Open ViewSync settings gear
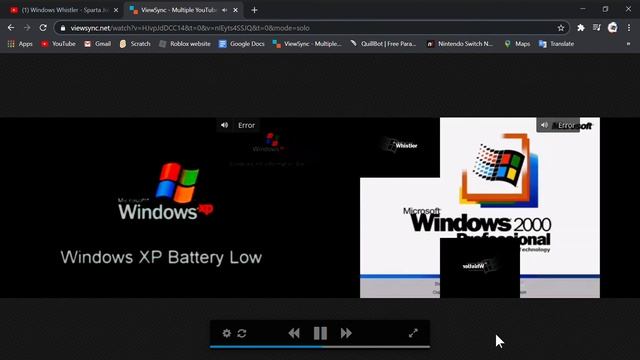 [x=227, y=333]
